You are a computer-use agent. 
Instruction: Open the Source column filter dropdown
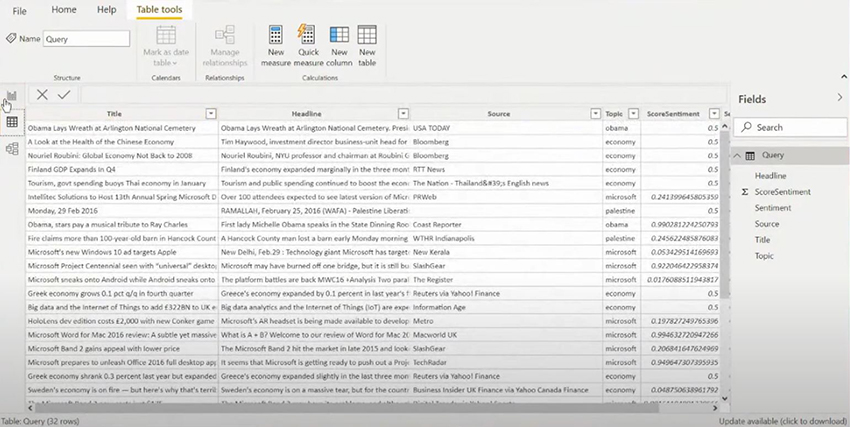point(595,114)
